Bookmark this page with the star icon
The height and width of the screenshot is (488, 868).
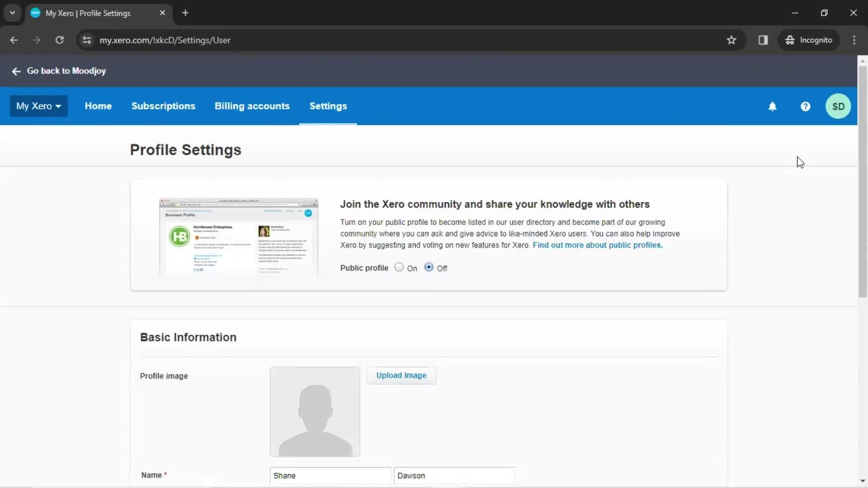(731, 40)
